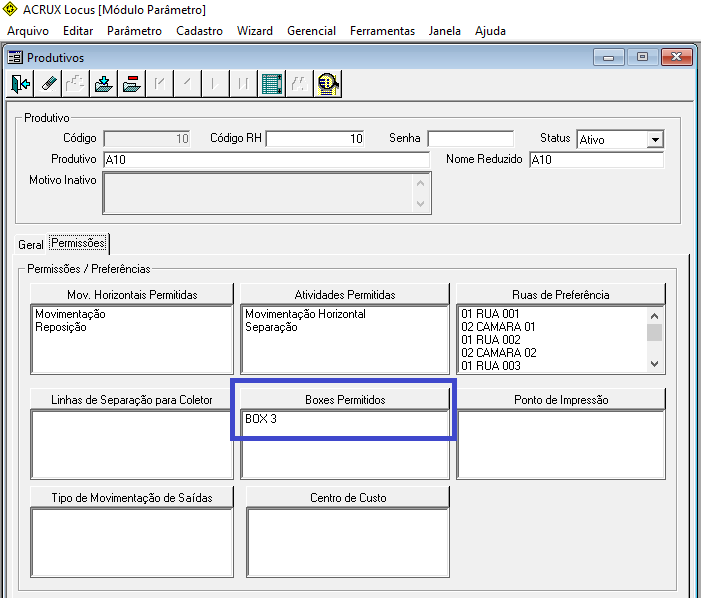Select '01 RUA 001' list row
This screenshot has width=701, height=598.
point(490,313)
